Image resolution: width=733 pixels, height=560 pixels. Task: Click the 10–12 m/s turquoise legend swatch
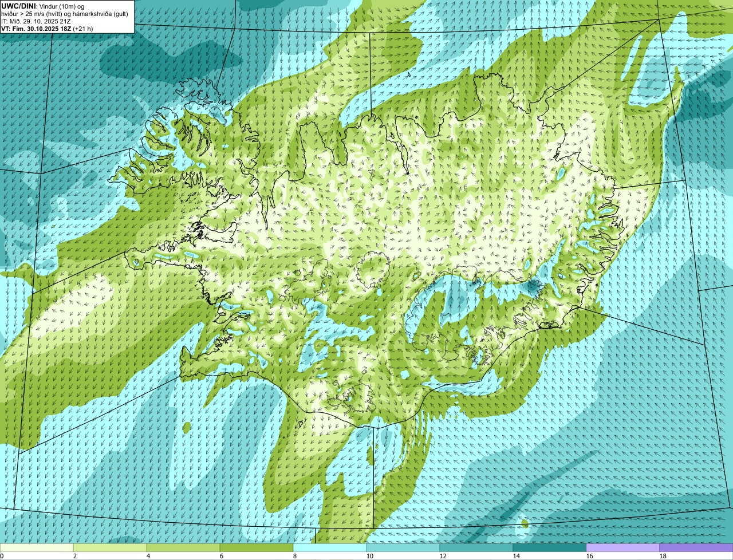(x=403, y=548)
